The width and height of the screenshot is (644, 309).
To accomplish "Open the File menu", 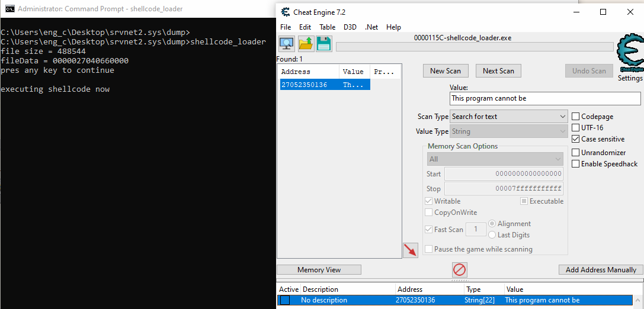I will coord(286,27).
